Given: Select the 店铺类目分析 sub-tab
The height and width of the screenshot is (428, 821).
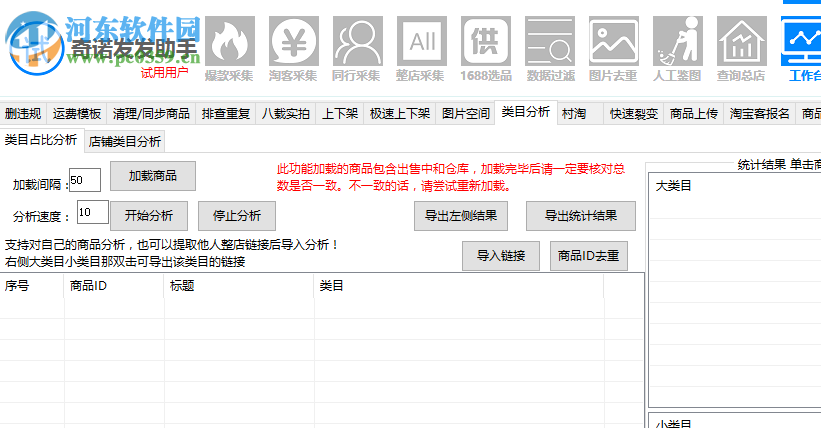Looking at the screenshot, I should (x=125, y=141).
